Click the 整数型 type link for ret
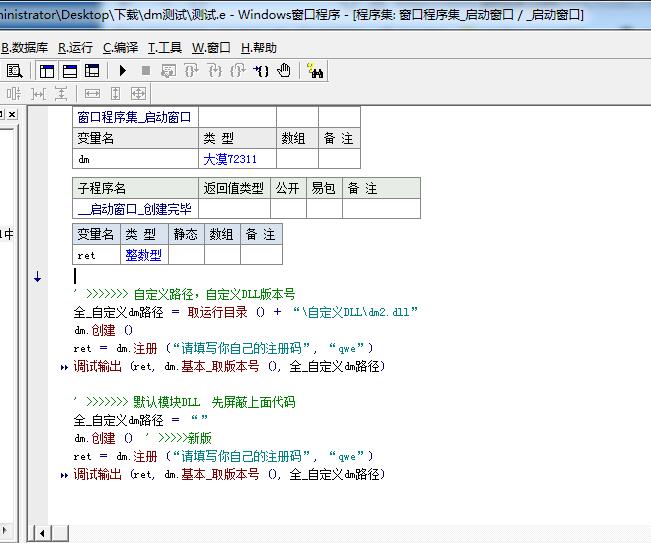The width and height of the screenshot is (651, 543). click(x=143, y=255)
